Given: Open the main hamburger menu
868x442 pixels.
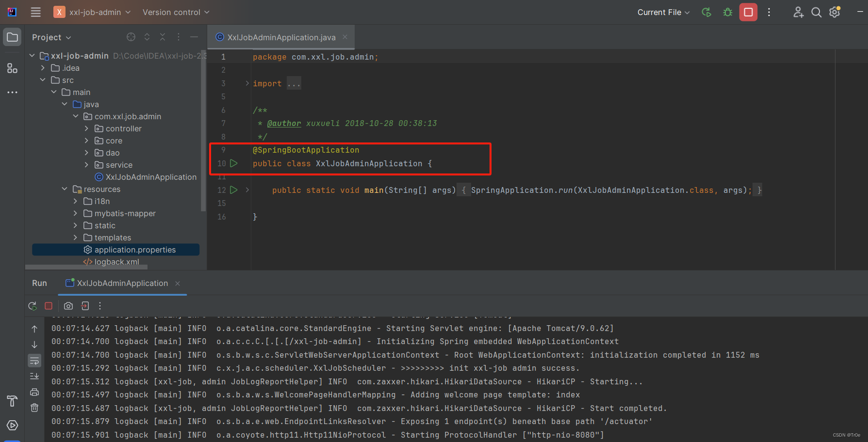Looking at the screenshot, I should (36, 12).
